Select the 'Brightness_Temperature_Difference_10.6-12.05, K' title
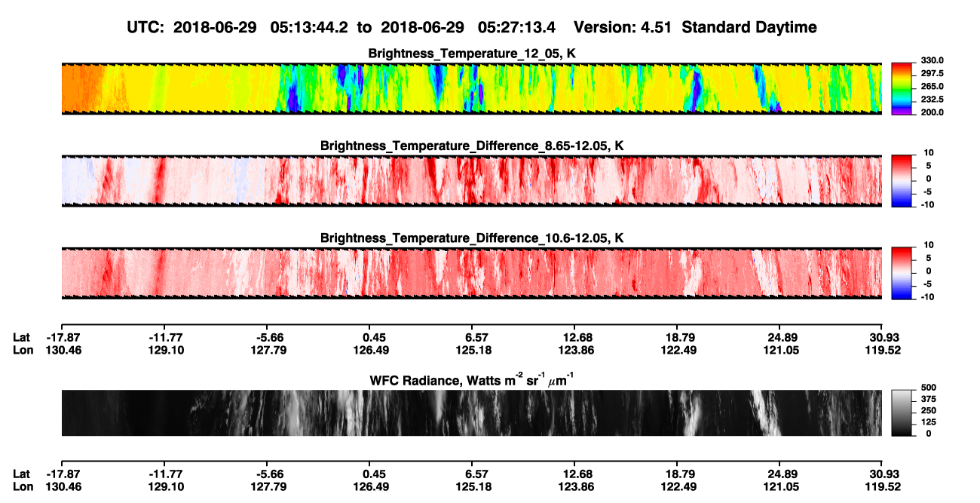 coord(472,238)
